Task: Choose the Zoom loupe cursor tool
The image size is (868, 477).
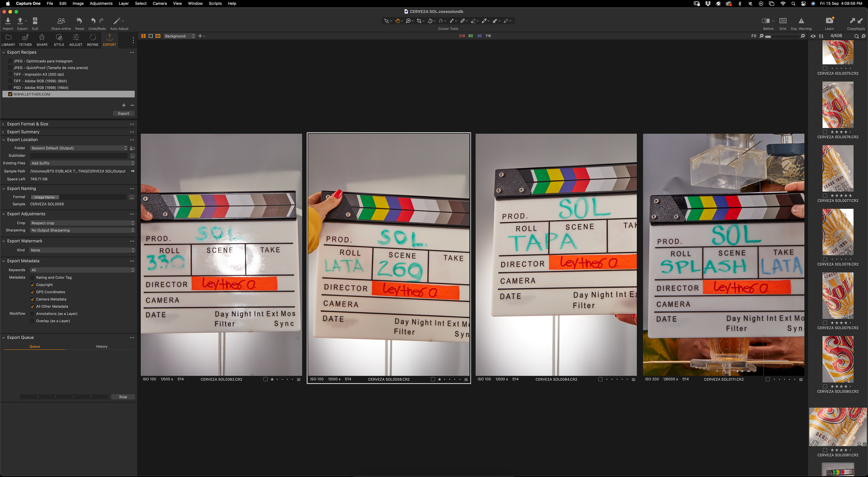Action: [408, 21]
